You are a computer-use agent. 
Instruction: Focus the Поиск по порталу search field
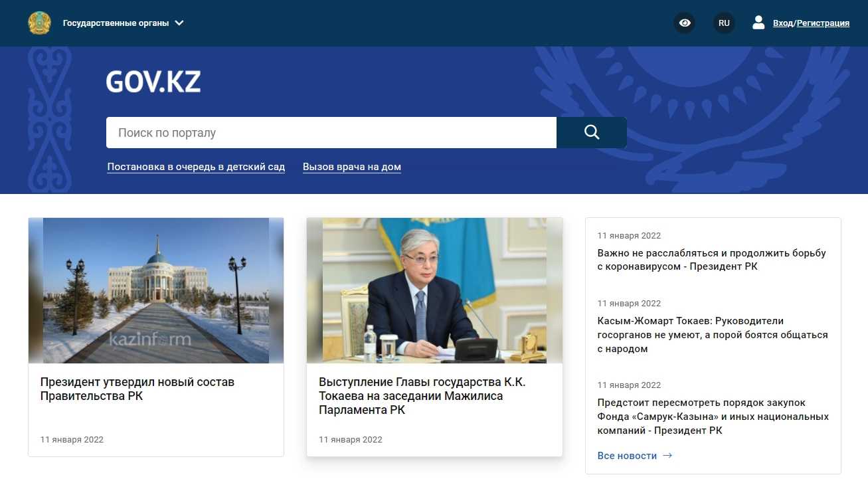tap(331, 133)
